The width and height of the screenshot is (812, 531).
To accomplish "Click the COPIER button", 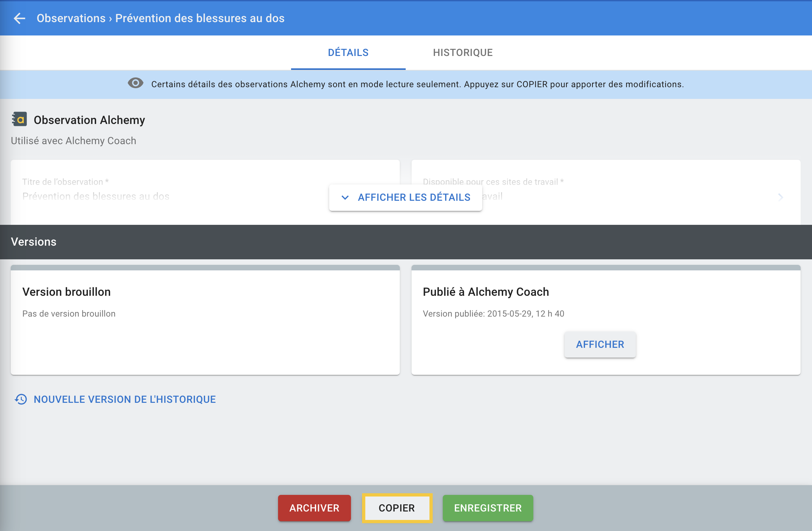I will pyautogui.click(x=397, y=508).
